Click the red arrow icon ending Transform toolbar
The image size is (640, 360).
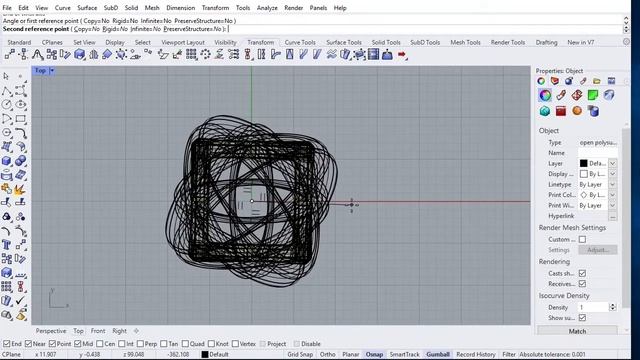click(x=402, y=54)
